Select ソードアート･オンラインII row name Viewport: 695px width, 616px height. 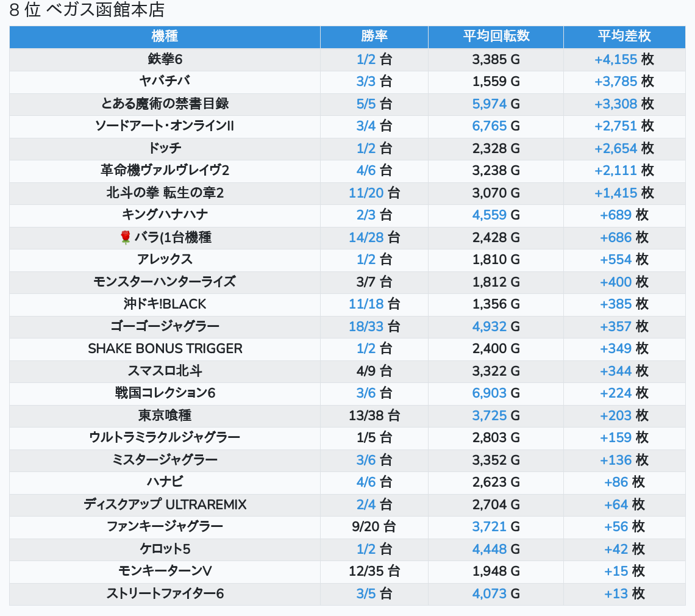[165, 126]
